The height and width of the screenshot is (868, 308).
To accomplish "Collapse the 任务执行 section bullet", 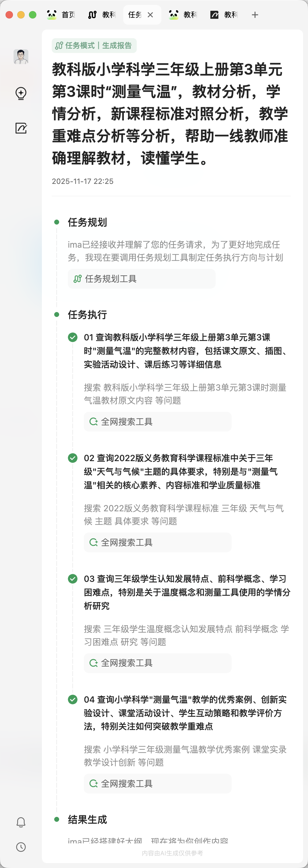I will (57, 314).
